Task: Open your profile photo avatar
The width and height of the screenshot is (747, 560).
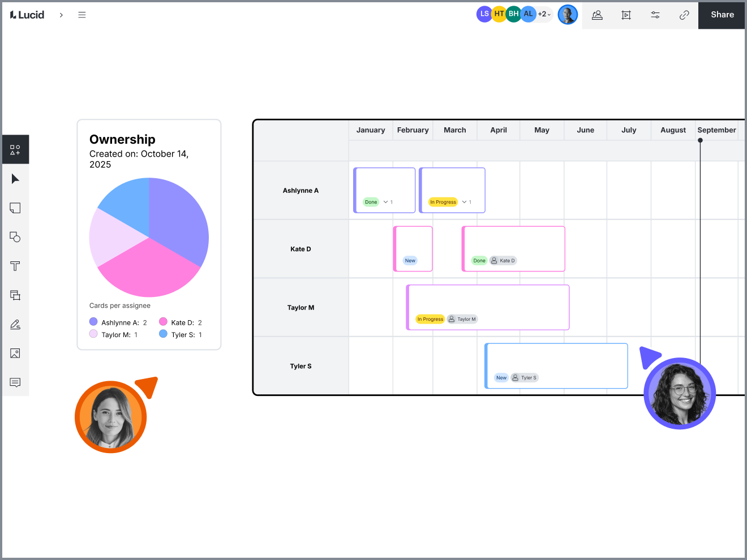Action: (568, 15)
